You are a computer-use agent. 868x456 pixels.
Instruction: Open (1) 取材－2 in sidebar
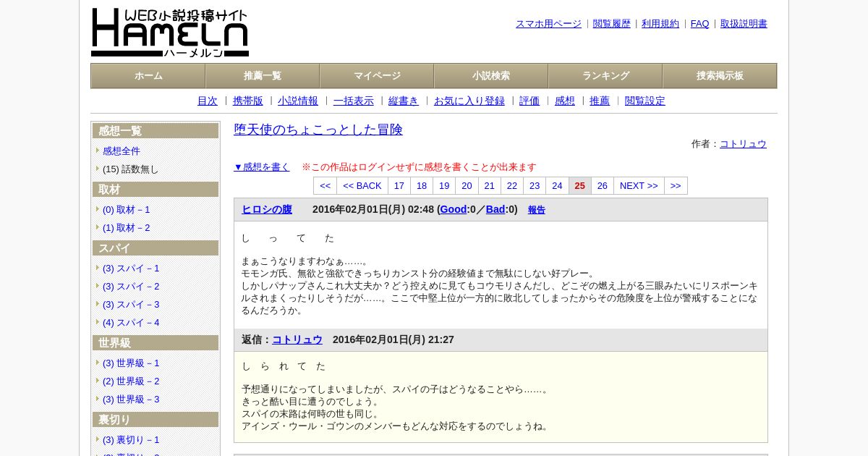(127, 228)
